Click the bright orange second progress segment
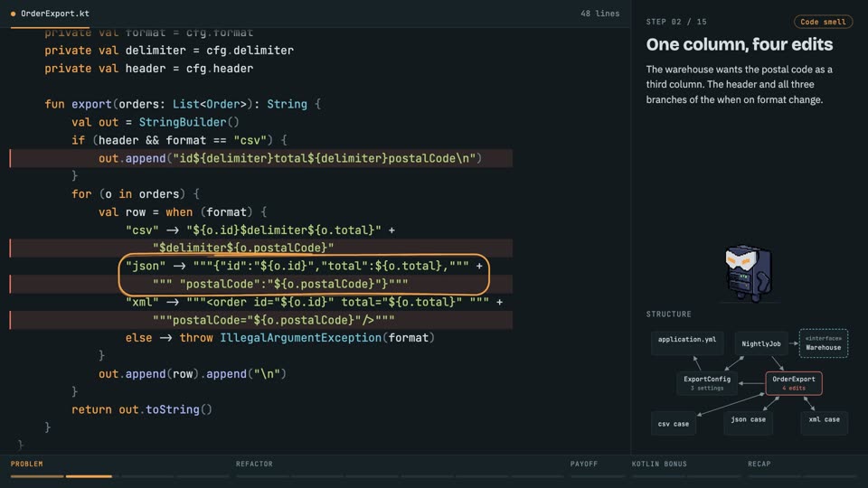Screen dimensions: 868x488 point(89,476)
